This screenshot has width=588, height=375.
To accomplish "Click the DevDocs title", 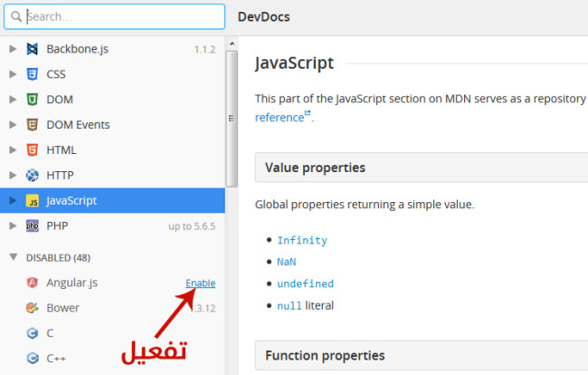I will click(x=263, y=17).
